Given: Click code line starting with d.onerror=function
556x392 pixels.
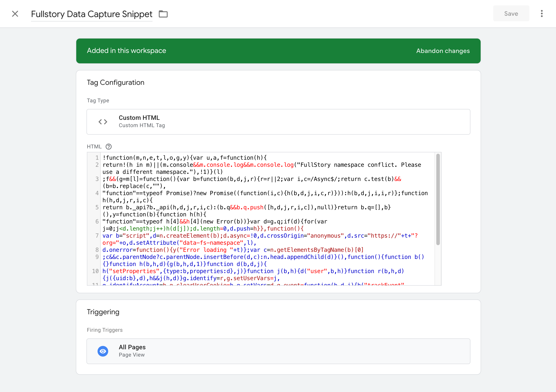Looking at the screenshot, I should pos(233,250).
